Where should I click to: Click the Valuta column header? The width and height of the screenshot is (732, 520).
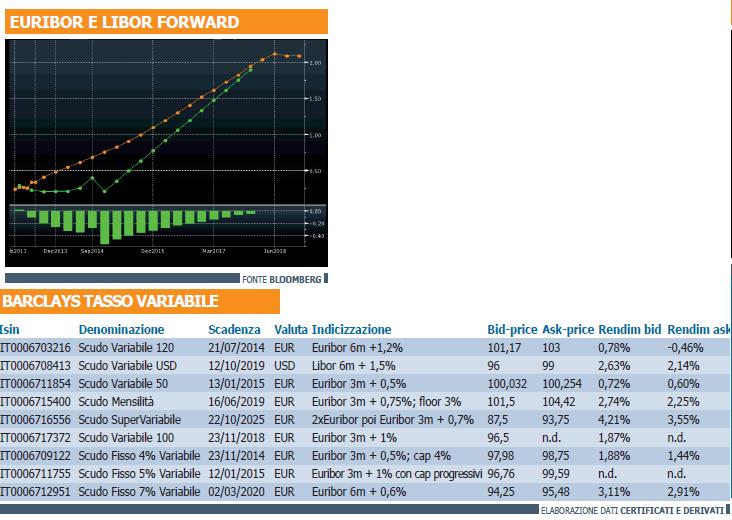pos(291,330)
